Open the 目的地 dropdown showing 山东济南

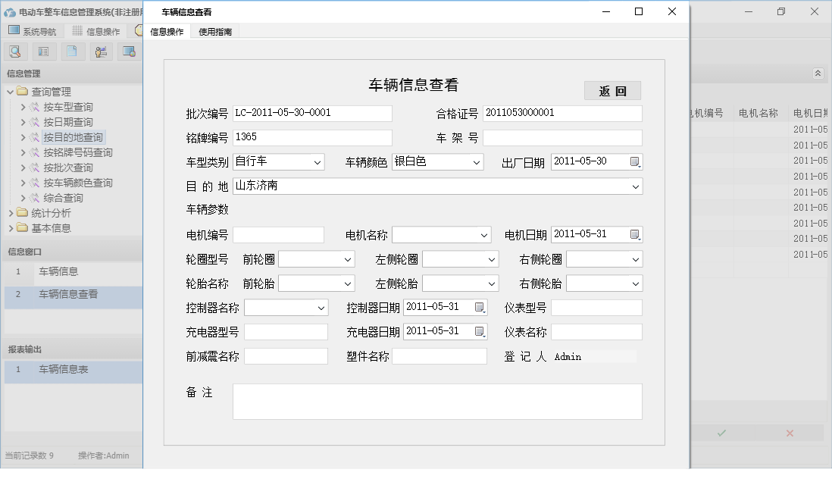[637, 186]
